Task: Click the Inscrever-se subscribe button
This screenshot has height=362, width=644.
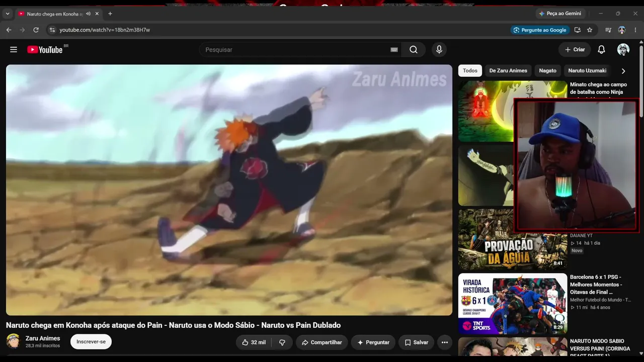Action: click(x=91, y=342)
